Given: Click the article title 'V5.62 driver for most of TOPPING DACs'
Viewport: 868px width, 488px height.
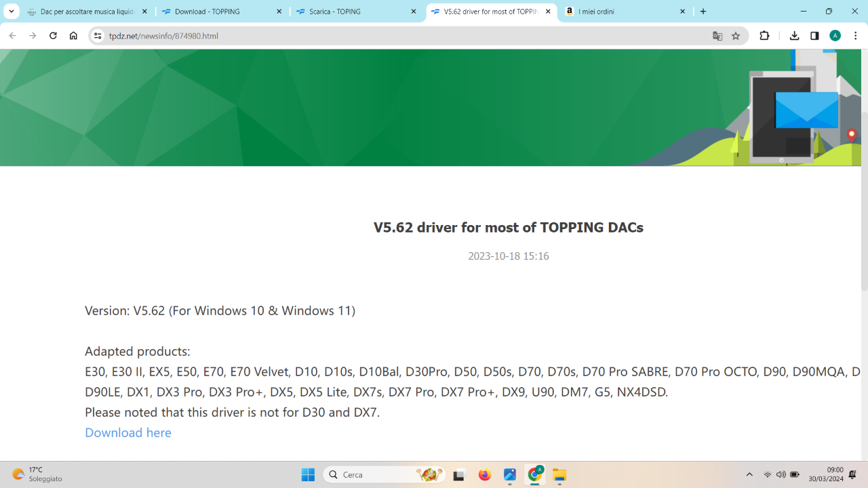Looking at the screenshot, I should tap(509, 227).
